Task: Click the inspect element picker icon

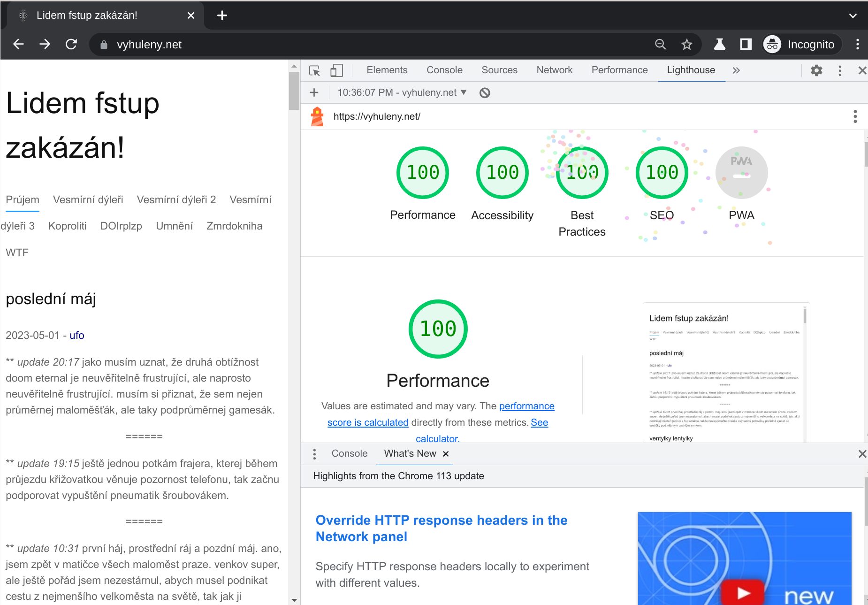Action: pyautogui.click(x=314, y=70)
